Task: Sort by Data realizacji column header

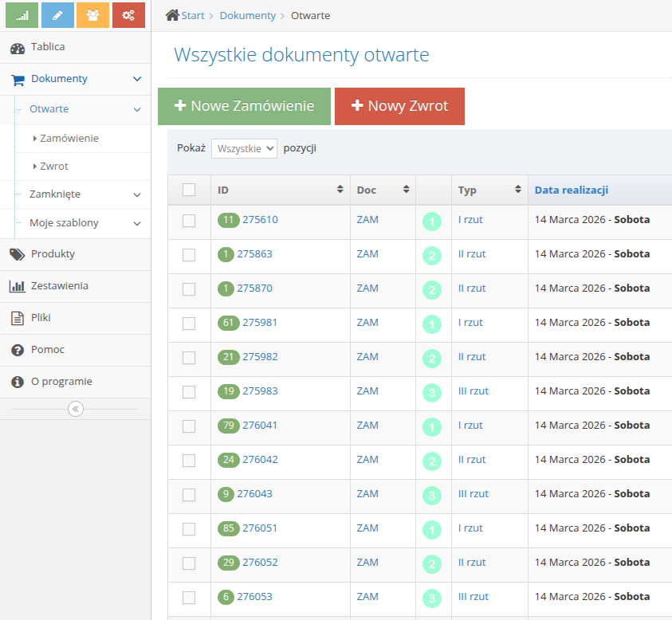Action: pos(572,190)
